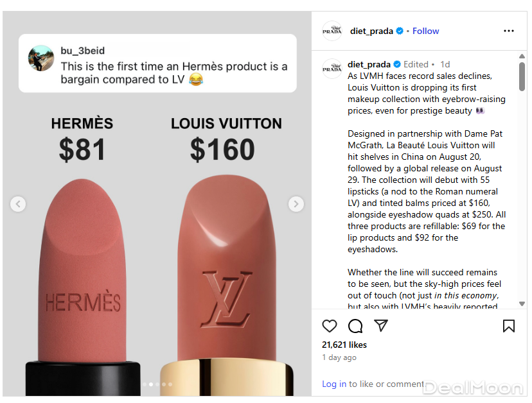Click the carousel pagination dots
The height and width of the screenshot is (403, 532).
point(157,384)
